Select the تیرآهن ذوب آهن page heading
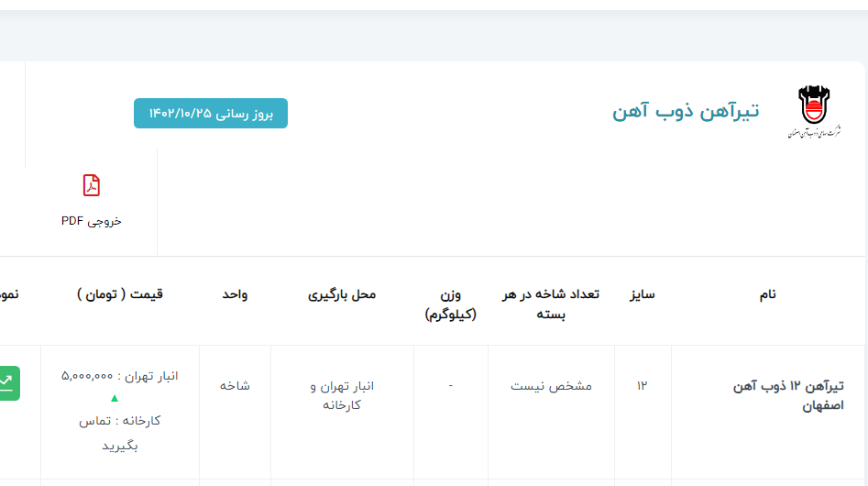Image resolution: width=868 pixels, height=486 pixels. coord(686,112)
